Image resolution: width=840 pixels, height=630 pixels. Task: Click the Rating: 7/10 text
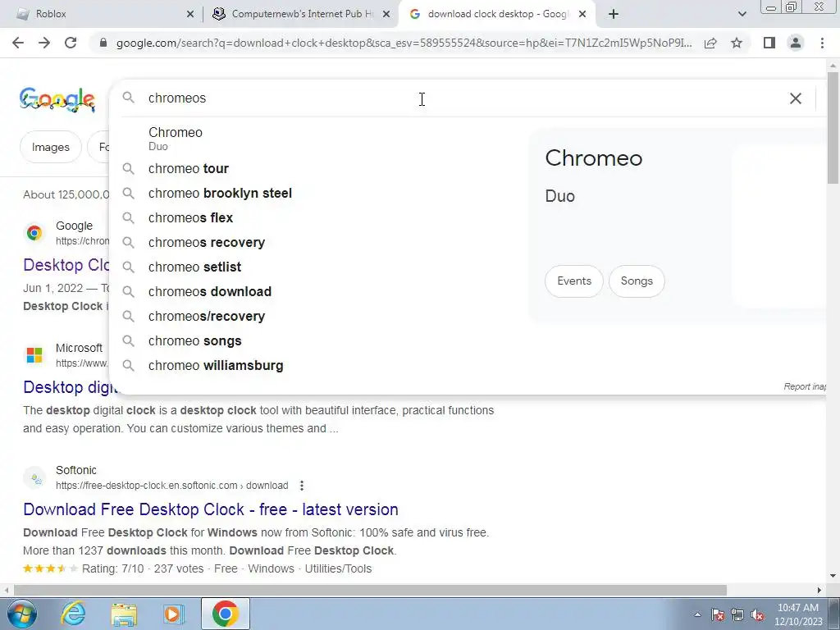[112, 569]
